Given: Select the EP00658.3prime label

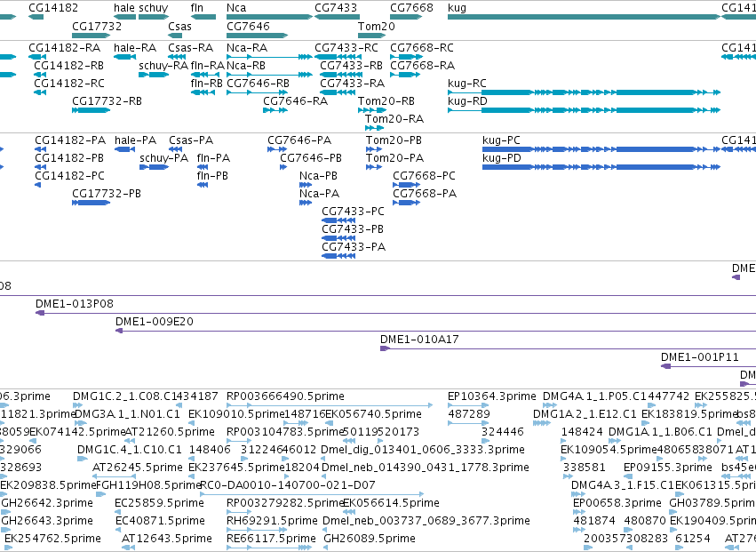Looking at the screenshot, I should (x=617, y=503).
